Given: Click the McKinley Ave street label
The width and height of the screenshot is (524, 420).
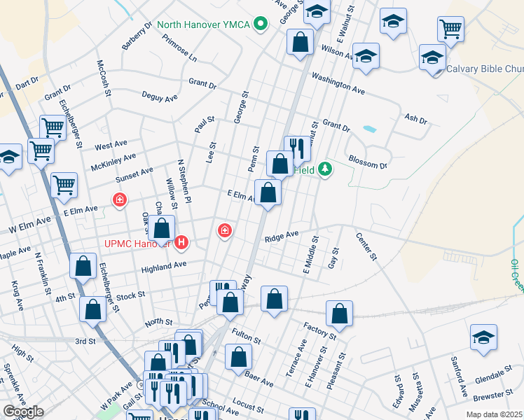Looking at the screenshot, I should tap(113, 162).
